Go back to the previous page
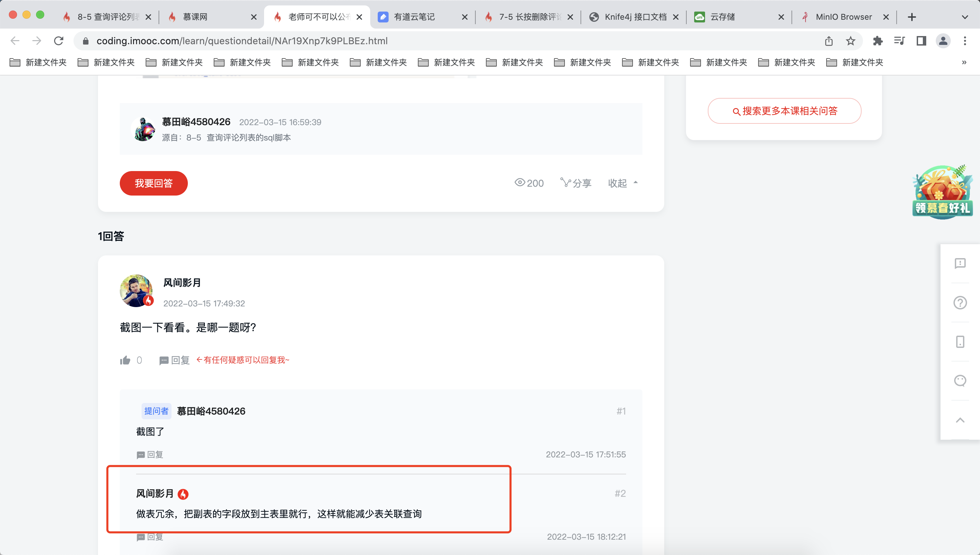980x555 pixels. pos(15,41)
